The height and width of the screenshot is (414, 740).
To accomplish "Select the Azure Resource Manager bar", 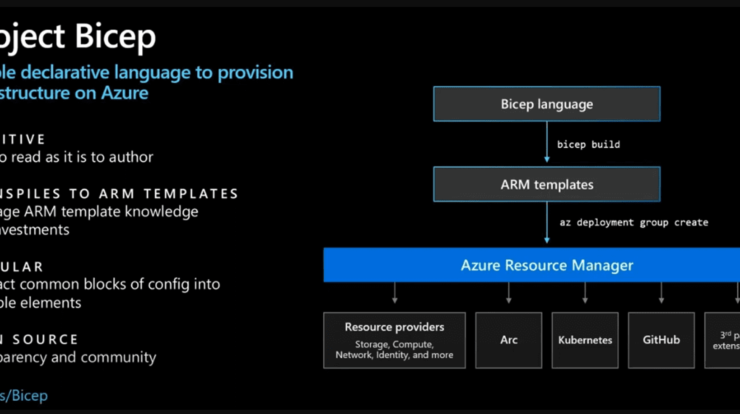I will 531,265.
